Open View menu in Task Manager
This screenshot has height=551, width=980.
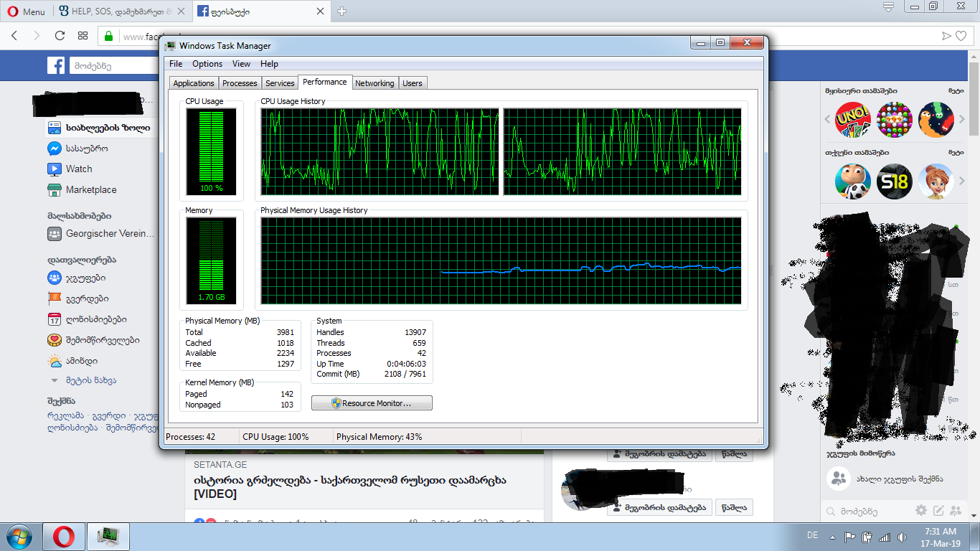point(242,64)
